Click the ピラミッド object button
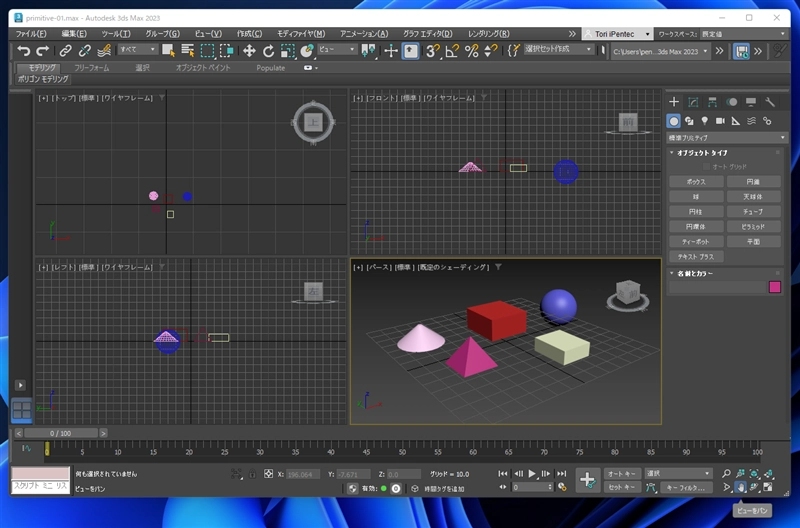The height and width of the screenshot is (528, 800). point(753,227)
